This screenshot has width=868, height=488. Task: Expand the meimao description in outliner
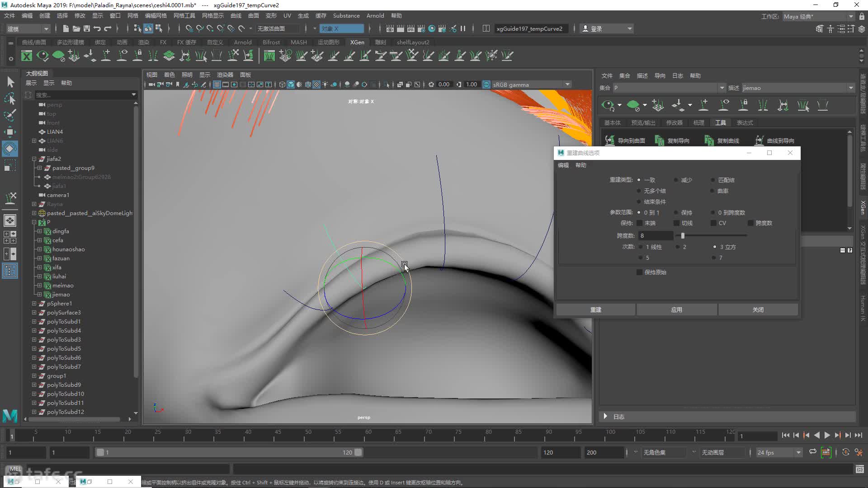point(39,286)
